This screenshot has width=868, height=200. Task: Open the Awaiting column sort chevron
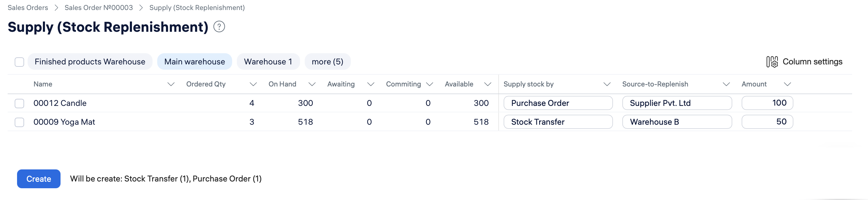(371, 84)
